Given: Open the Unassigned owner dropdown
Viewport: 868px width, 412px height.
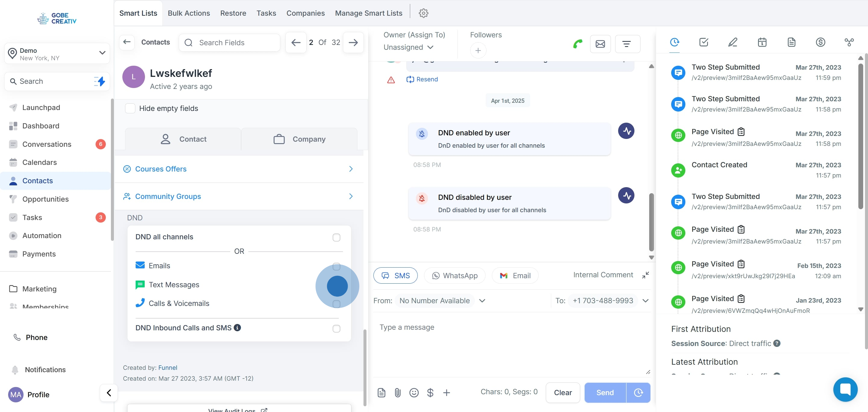Looking at the screenshot, I should tap(408, 47).
